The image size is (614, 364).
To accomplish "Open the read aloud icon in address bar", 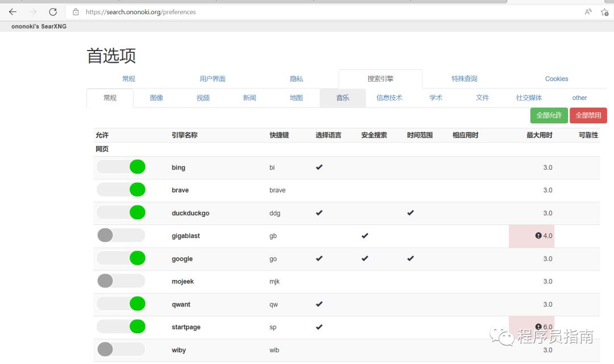I will click(x=588, y=12).
